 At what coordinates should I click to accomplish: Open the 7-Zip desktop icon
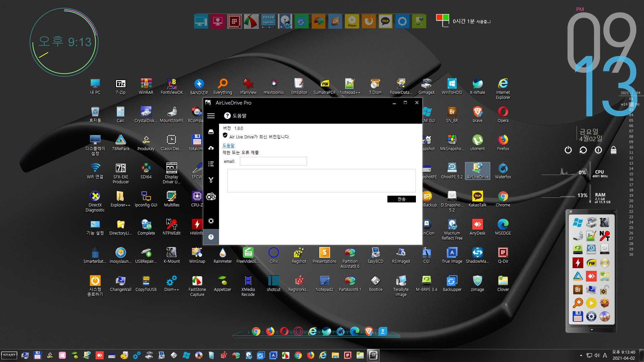click(120, 87)
